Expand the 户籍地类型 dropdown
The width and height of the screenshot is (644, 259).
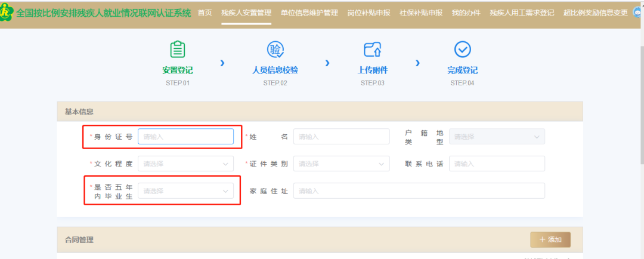(x=497, y=137)
